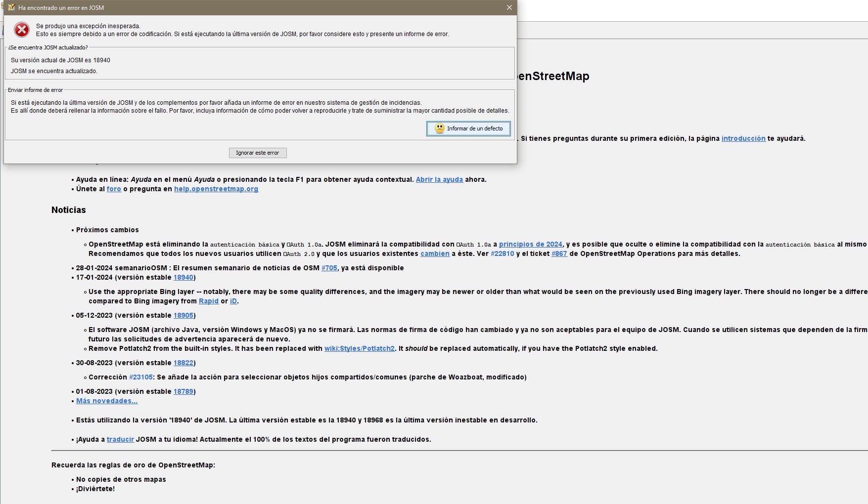Open the "principios de 2024" link
The image size is (868, 504).
pos(531,244)
